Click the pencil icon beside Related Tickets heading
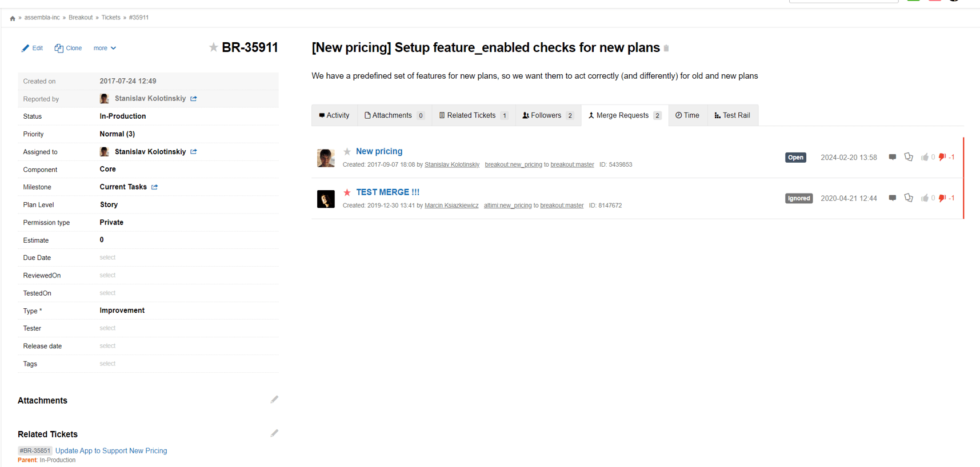980x467 pixels. click(x=274, y=433)
